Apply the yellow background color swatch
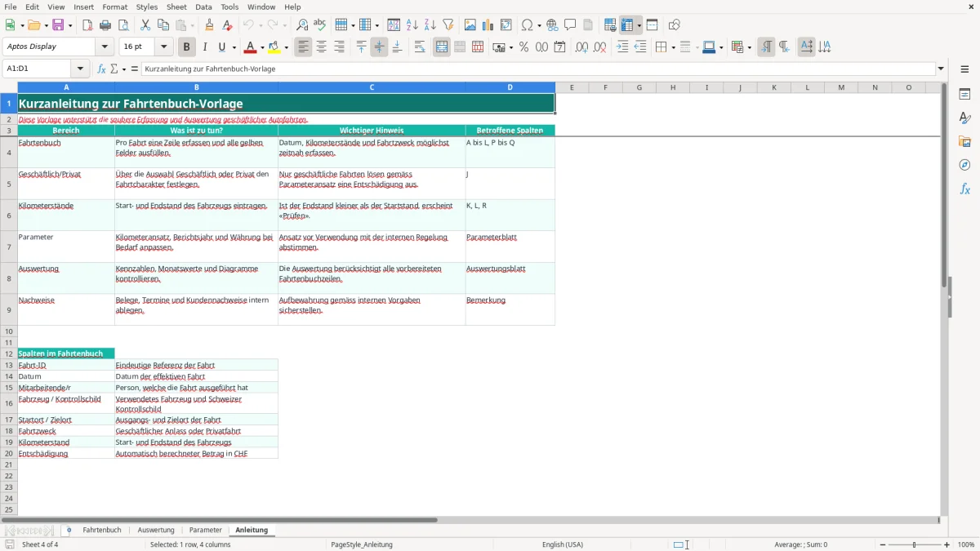Viewport: 980px width, 551px height. click(275, 47)
